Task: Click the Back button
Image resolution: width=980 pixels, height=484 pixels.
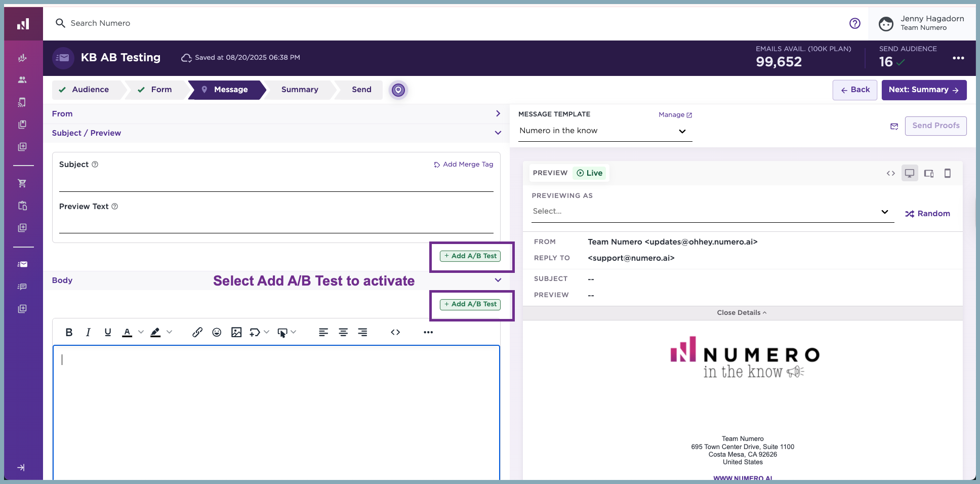Action: coord(855,90)
